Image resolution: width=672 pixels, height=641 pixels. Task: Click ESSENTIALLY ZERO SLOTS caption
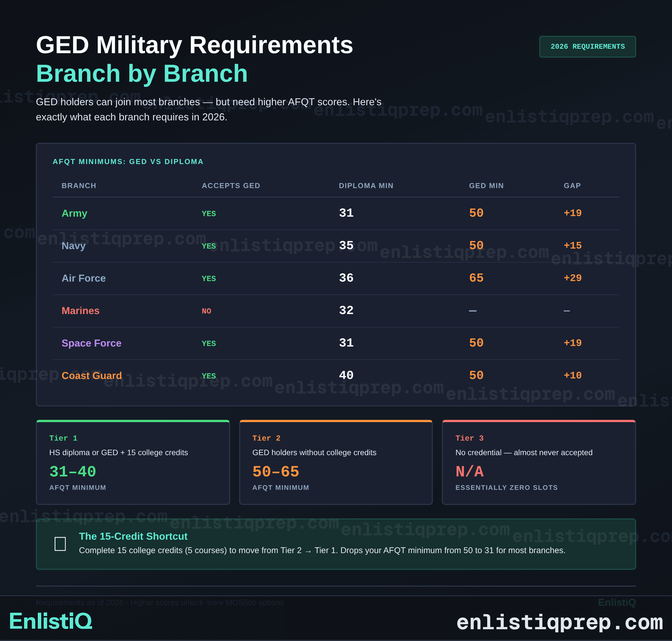[506, 488]
